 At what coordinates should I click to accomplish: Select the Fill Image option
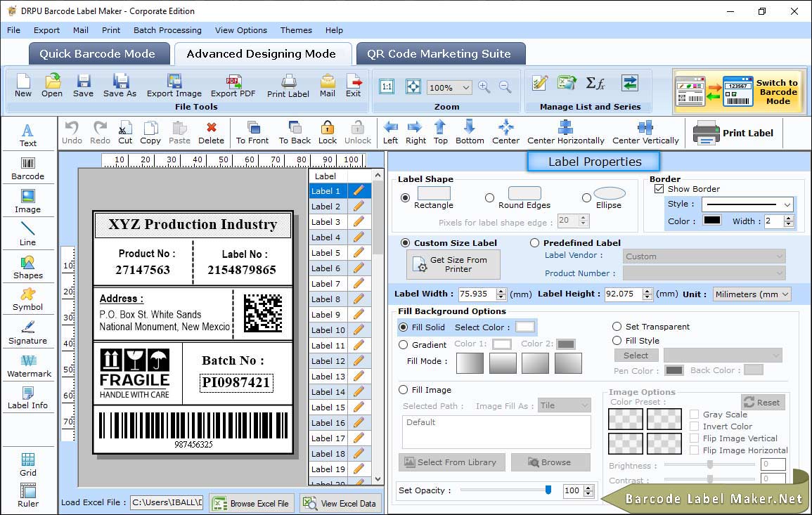tap(404, 390)
